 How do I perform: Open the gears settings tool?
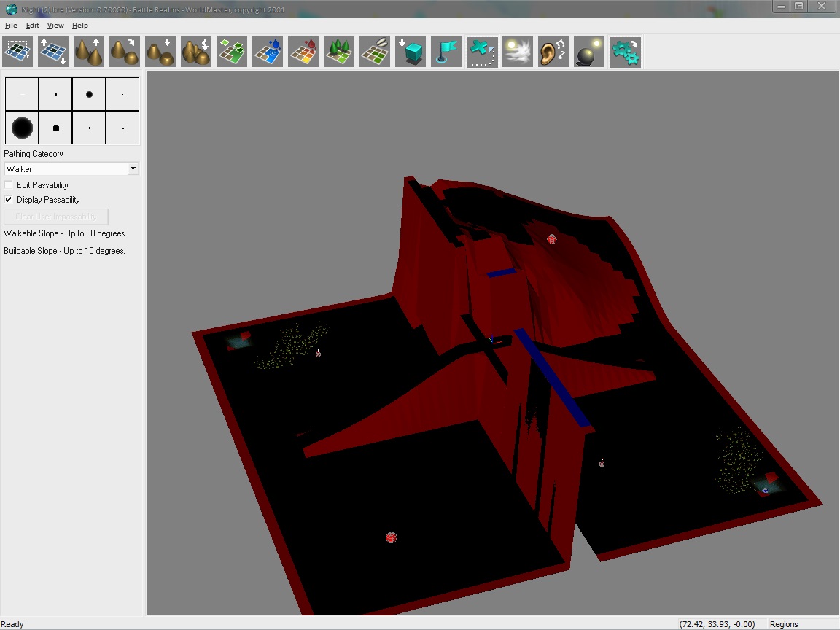[625, 52]
